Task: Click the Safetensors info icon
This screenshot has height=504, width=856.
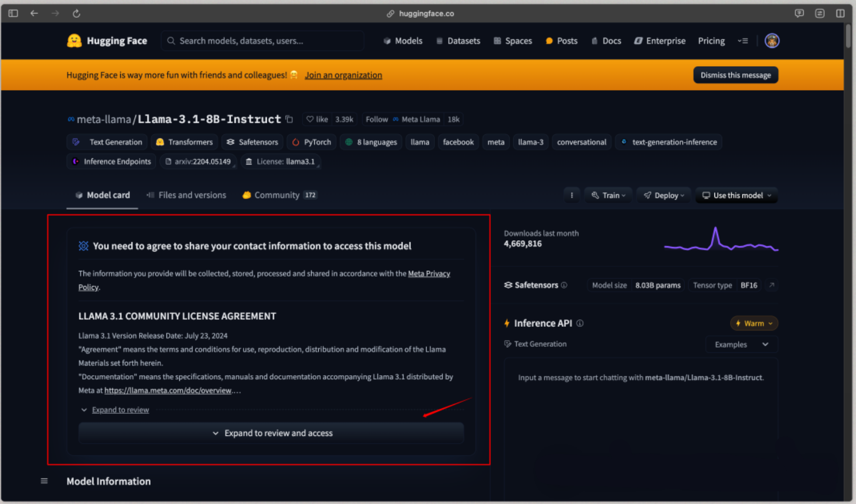Action: point(564,285)
